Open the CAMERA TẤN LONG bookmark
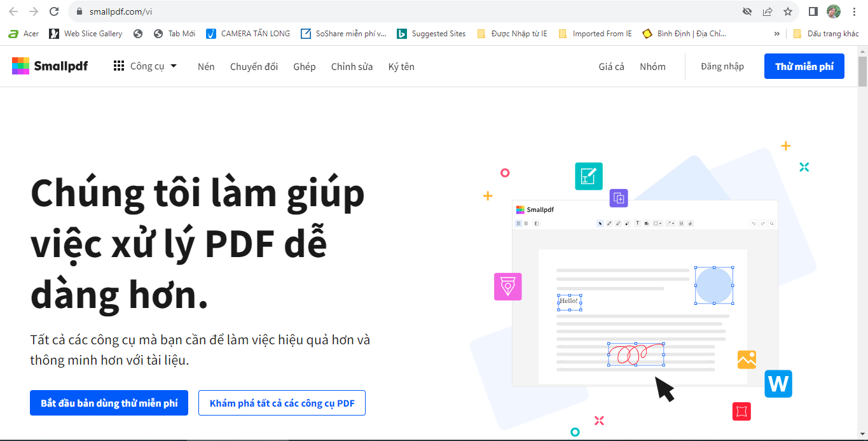 [x=248, y=34]
